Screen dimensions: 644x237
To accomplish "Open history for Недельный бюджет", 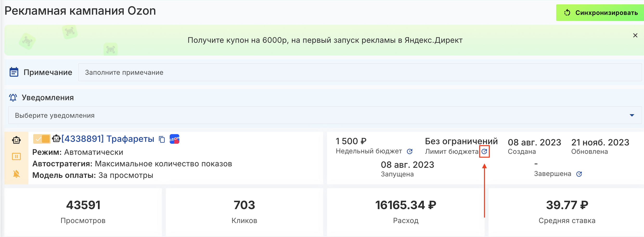I will click(410, 151).
